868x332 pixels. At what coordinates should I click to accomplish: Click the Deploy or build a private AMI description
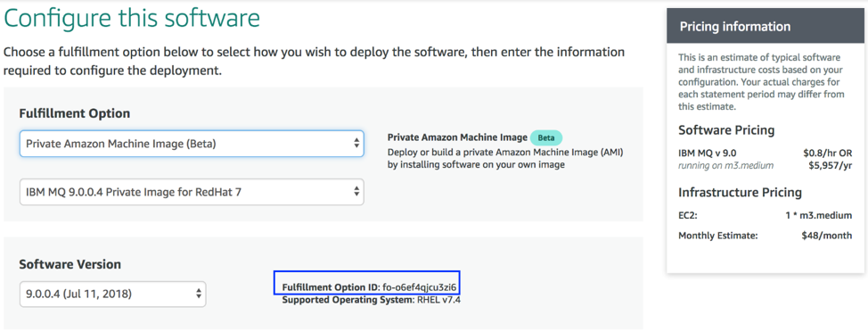pos(505,158)
